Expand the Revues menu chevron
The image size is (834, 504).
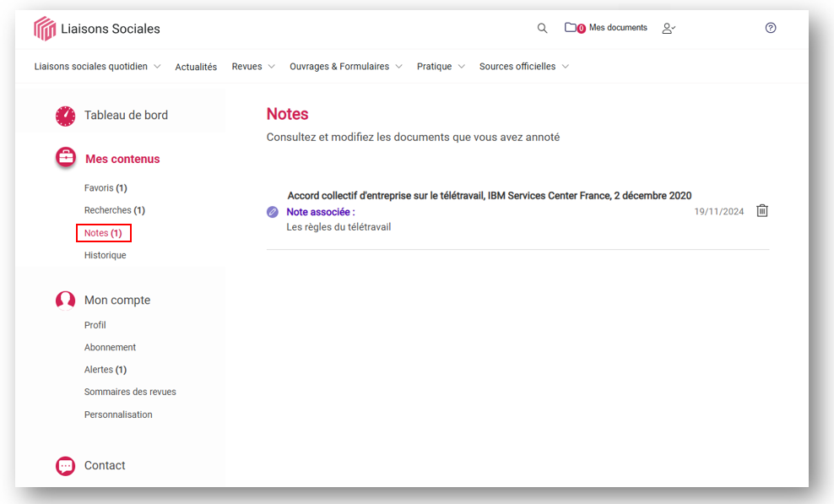coord(271,67)
